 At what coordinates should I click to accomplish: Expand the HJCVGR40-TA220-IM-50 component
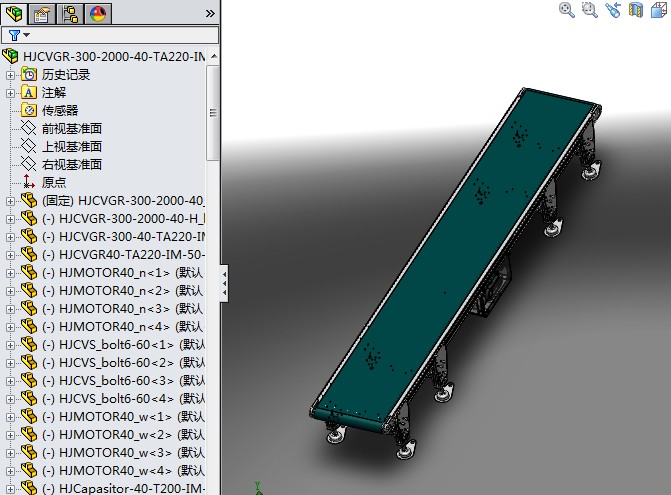coord(10,255)
